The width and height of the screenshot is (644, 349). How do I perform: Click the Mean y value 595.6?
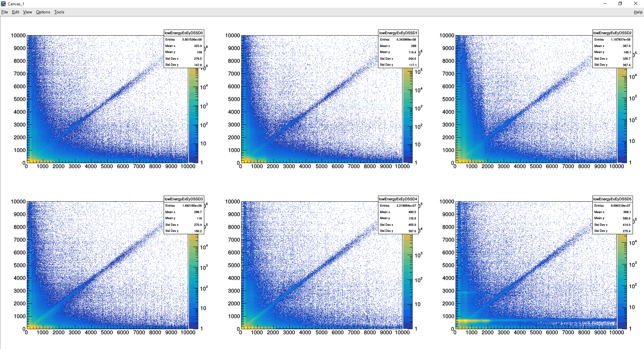click(627, 218)
